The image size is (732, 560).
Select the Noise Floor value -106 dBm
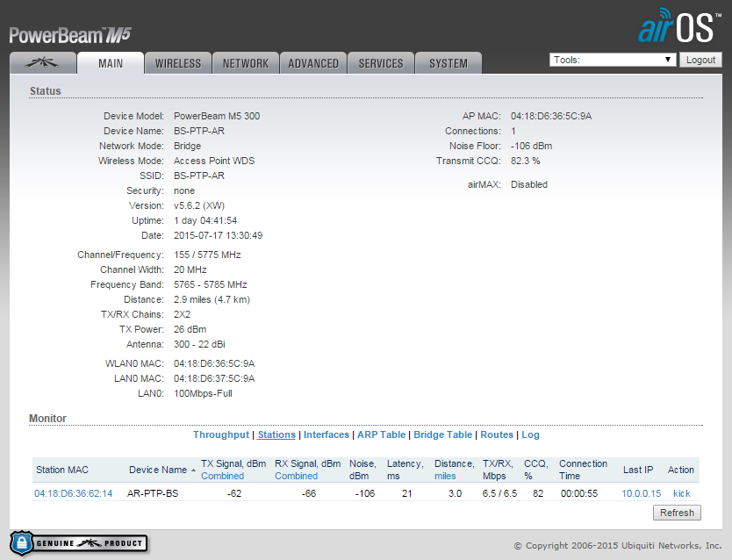[x=531, y=146]
